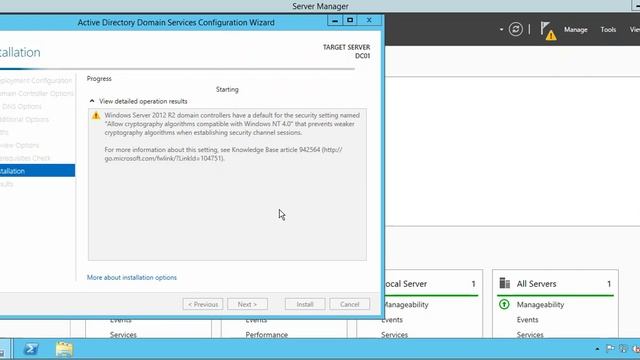Click the warning icon in operation results

96,116
